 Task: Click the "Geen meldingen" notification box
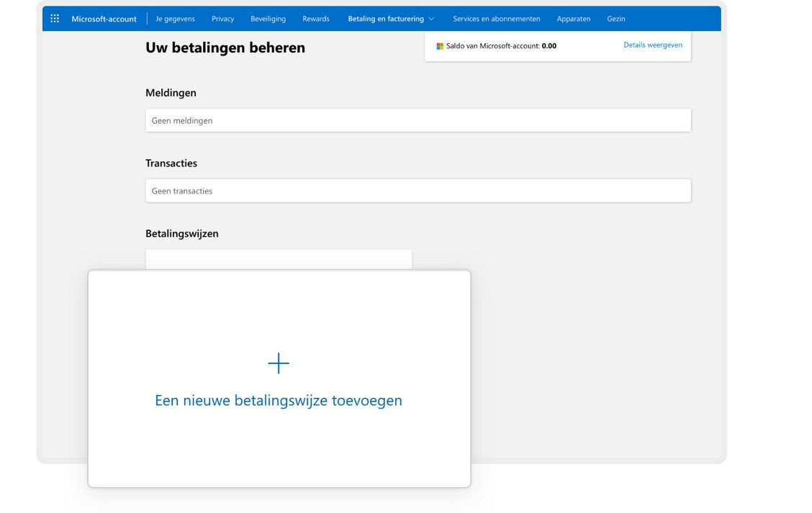tap(418, 120)
